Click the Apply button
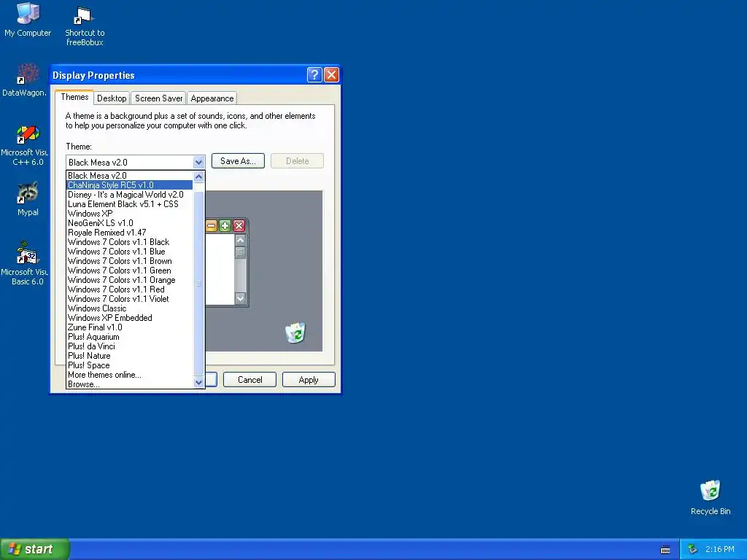The height and width of the screenshot is (560, 747). [x=309, y=379]
